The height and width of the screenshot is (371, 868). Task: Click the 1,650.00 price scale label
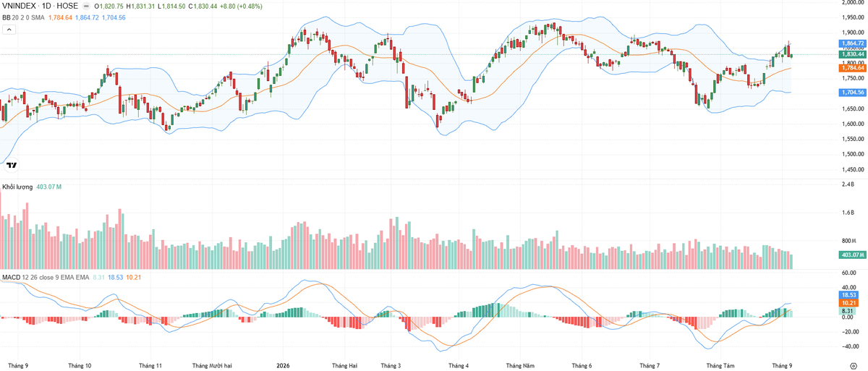tap(854, 108)
